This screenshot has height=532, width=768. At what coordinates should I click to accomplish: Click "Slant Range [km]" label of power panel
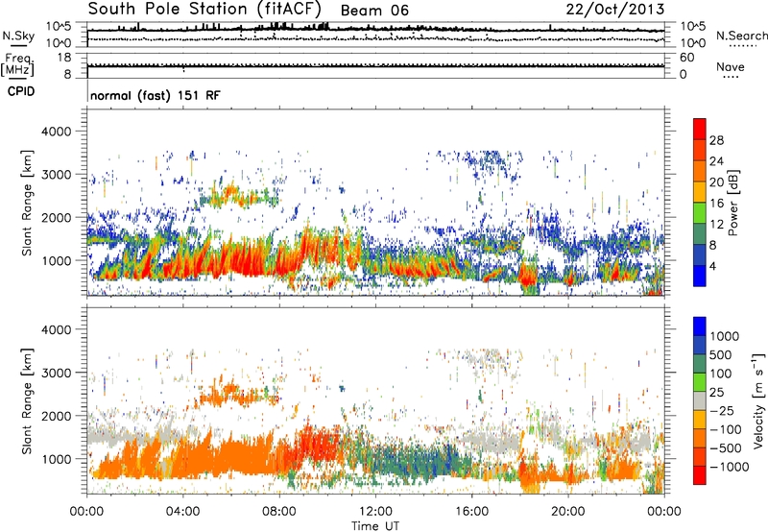click(x=27, y=203)
